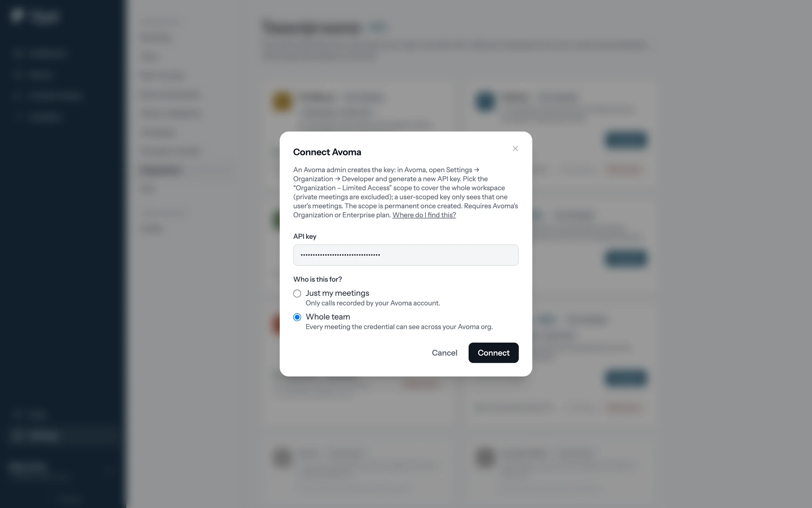This screenshot has height=508, width=812.
Task: Click the "API key" field label
Action: [304, 236]
